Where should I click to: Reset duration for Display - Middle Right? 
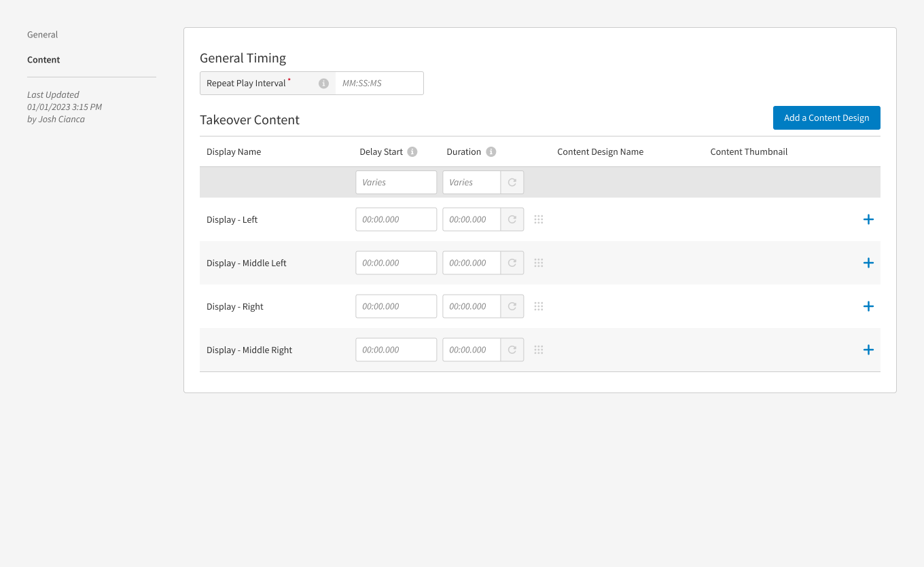pos(512,350)
